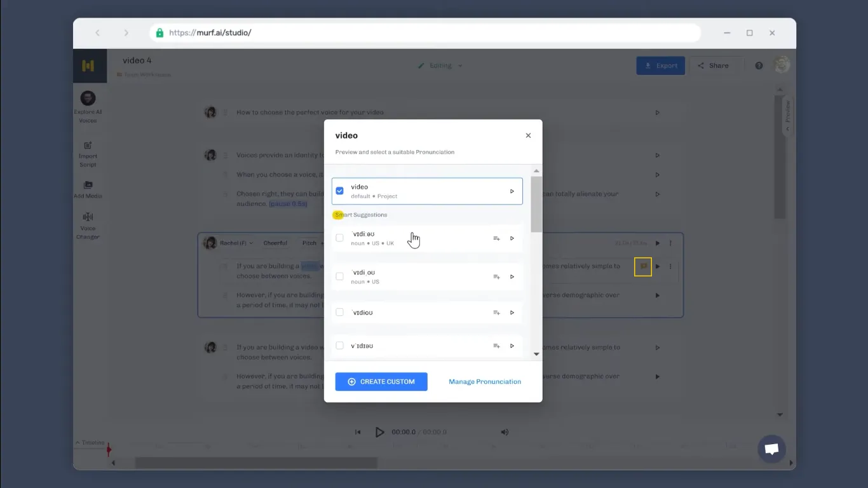Click the dialog list scroll up arrow
The height and width of the screenshot is (488, 868).
coord(536,171)
